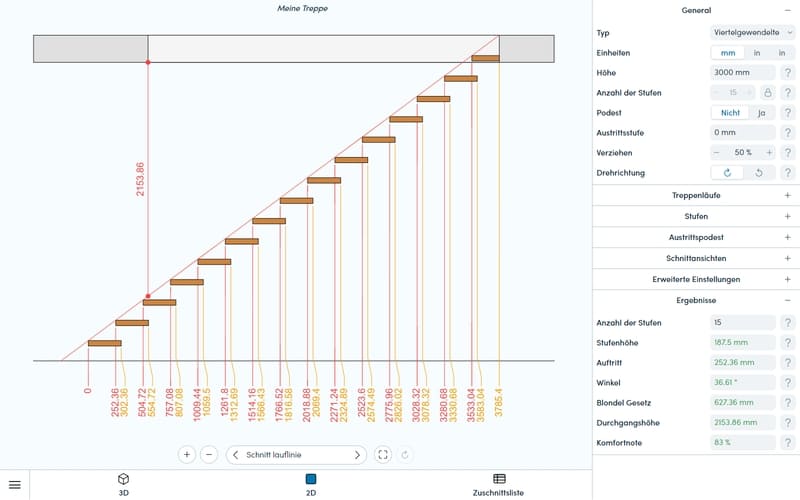The width and height of the screenshot is (800, 500).
Task: Fit the drawing to the screen
Action: click(x=383, y=455)
